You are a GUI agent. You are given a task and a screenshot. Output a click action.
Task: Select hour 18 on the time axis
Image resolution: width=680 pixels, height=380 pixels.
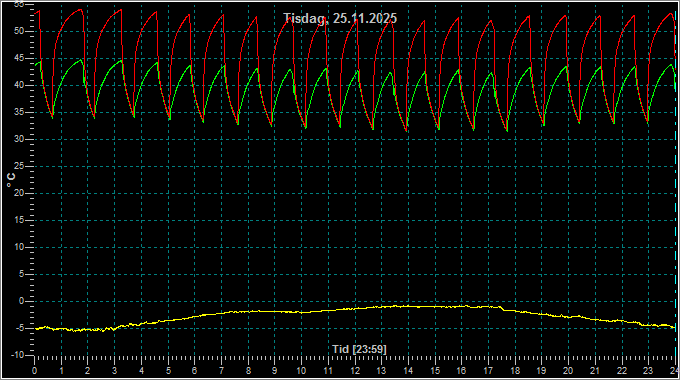click(x=515, y=371)
